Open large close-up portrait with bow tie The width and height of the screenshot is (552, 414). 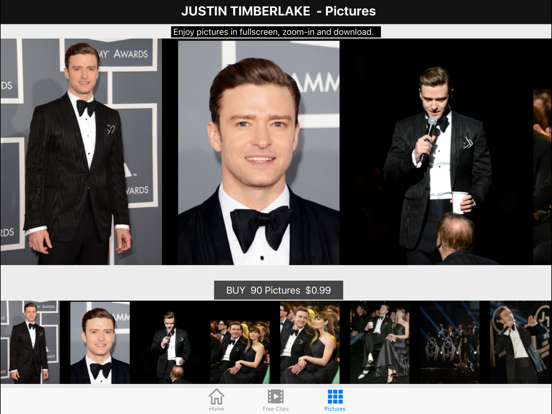pos(259,152)
